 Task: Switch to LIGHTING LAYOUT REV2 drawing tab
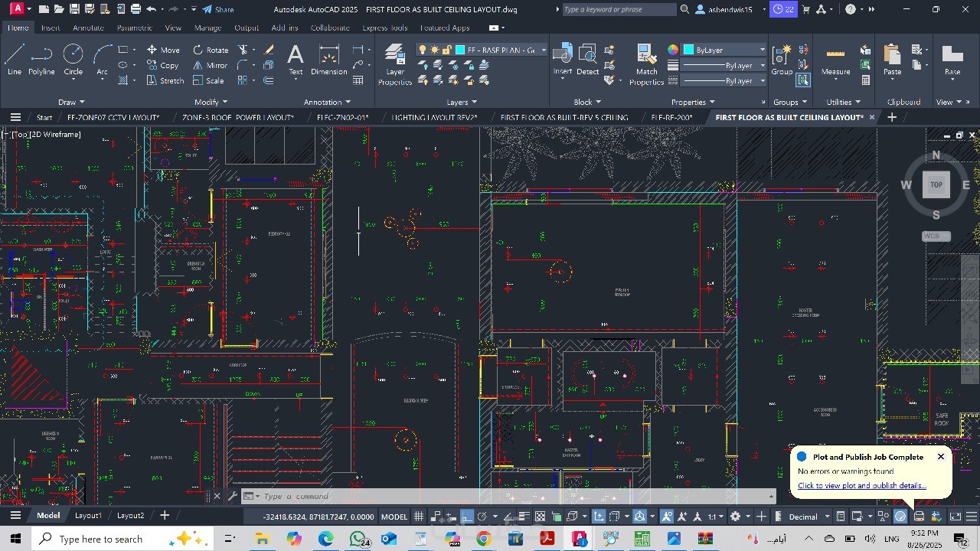433,117
